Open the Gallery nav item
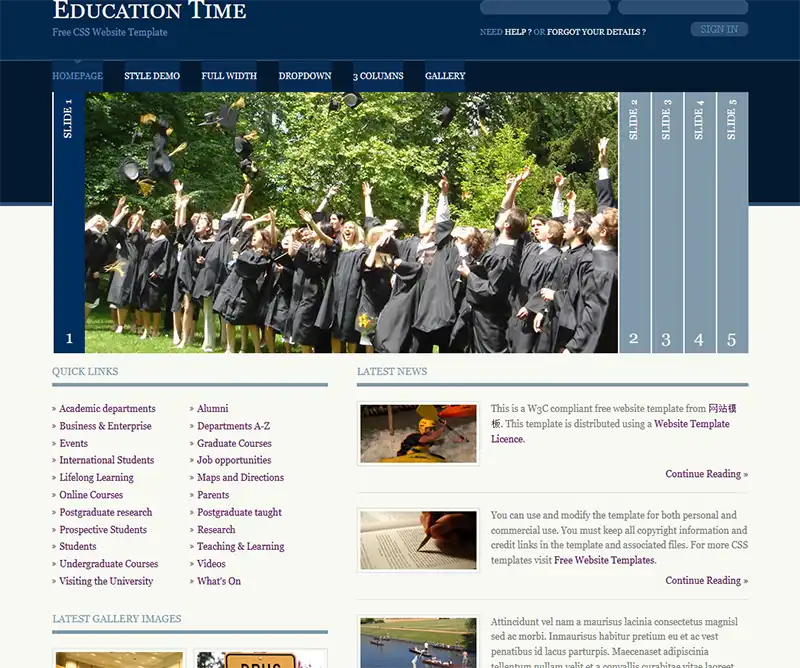 [x=445, y=76]
